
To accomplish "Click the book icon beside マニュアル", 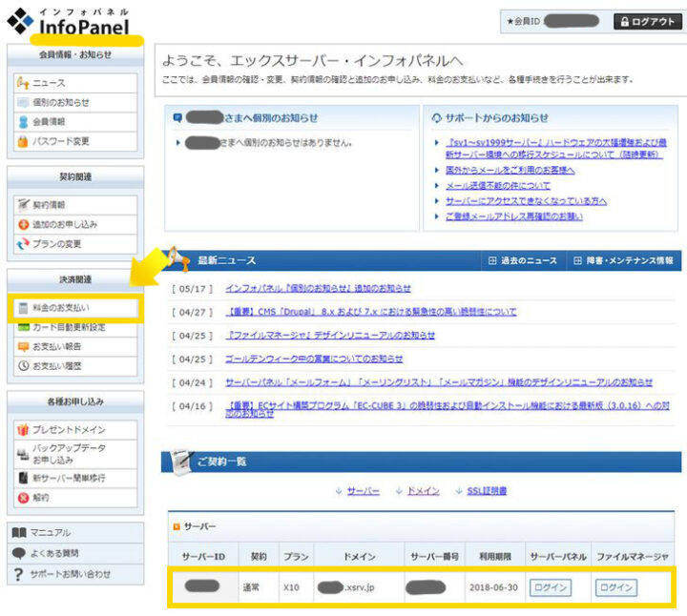I will [x=19, y=532].
